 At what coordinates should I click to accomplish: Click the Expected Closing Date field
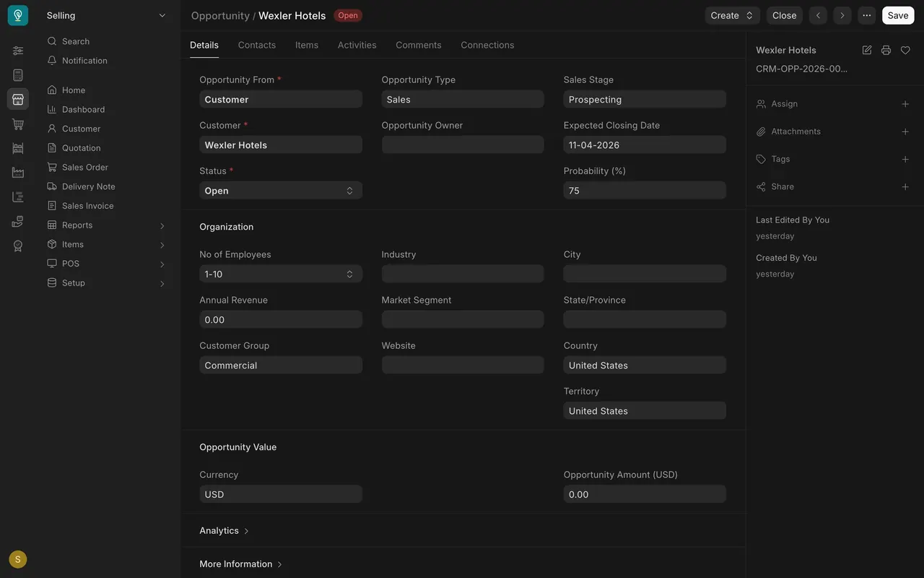(645, 145)
